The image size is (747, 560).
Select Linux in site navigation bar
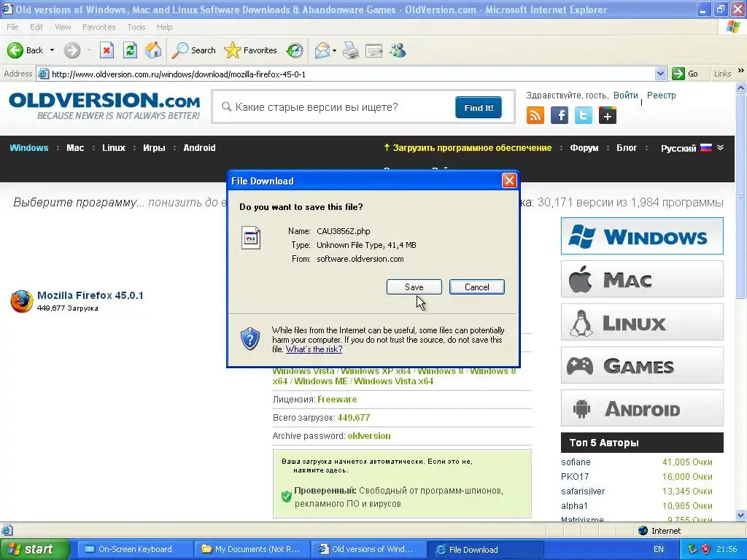pos(114,147)
